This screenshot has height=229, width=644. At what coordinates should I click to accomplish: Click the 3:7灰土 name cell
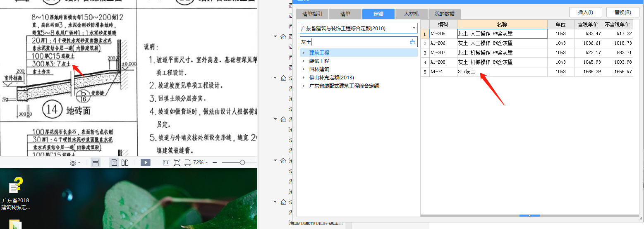[x=502, y=72]
